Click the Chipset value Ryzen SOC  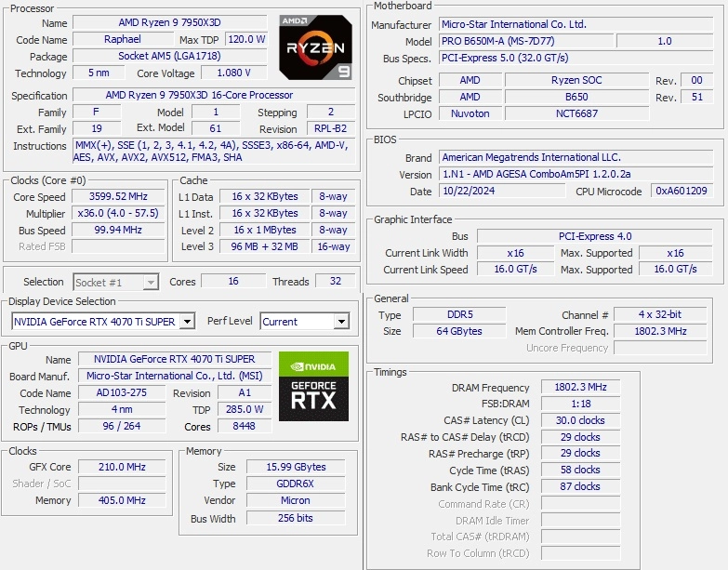pyautogui.click(x=576, y=80)
